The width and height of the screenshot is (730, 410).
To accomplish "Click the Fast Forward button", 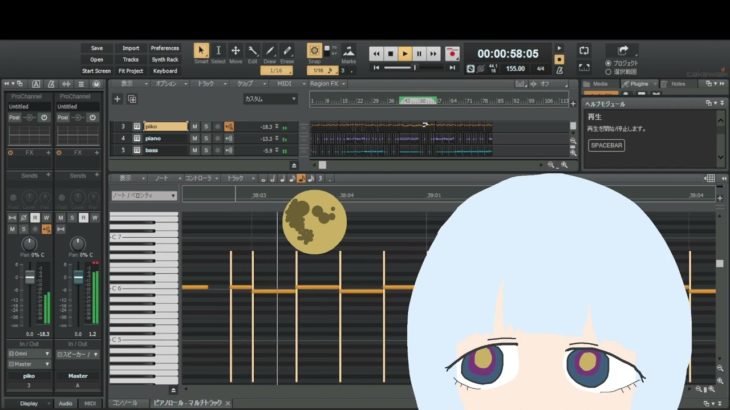I will coord(433,54).
